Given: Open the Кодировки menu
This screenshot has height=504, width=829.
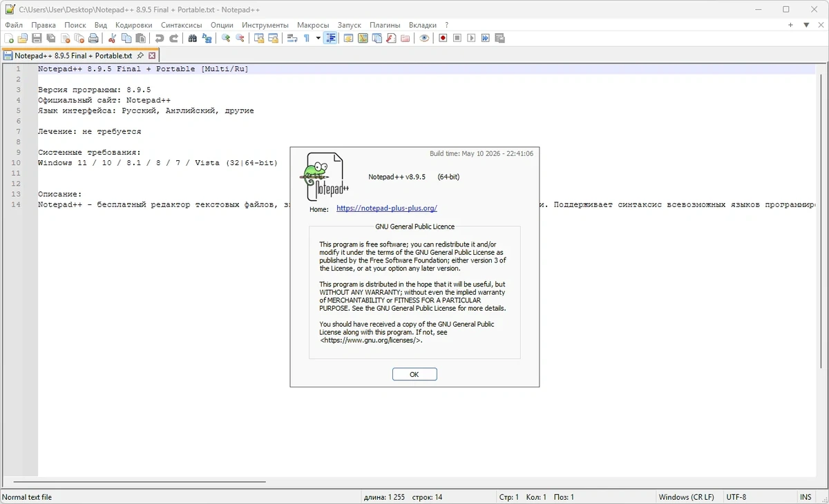Looking at the screenshot, I should tap(134, 25).
